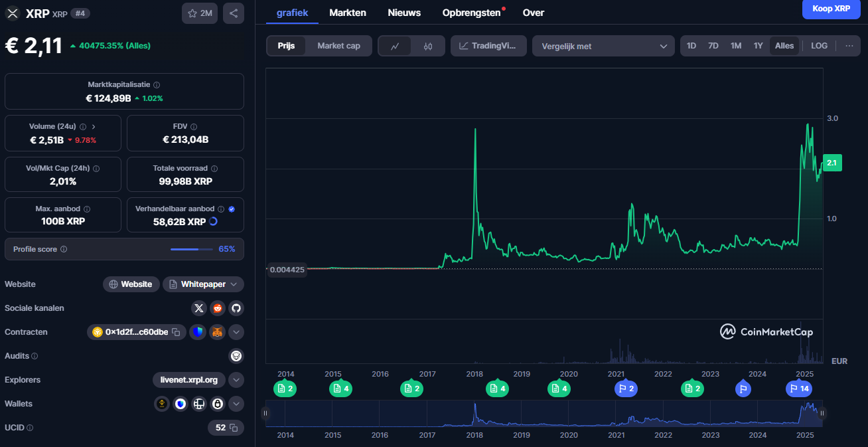The height and width of the screenshot is (447, 868).
Task: Switch to the grafiek tab
Action: (292, 13)
